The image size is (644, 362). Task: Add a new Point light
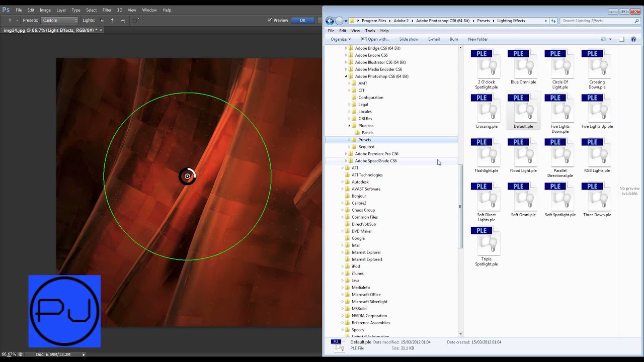[x=112, y=20]
